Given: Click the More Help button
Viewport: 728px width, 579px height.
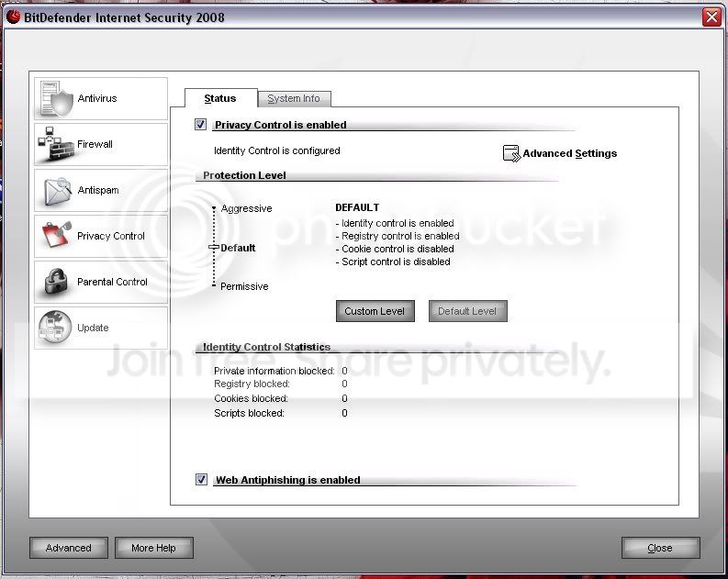Looking at the screenshot, I should pos(153,548).
